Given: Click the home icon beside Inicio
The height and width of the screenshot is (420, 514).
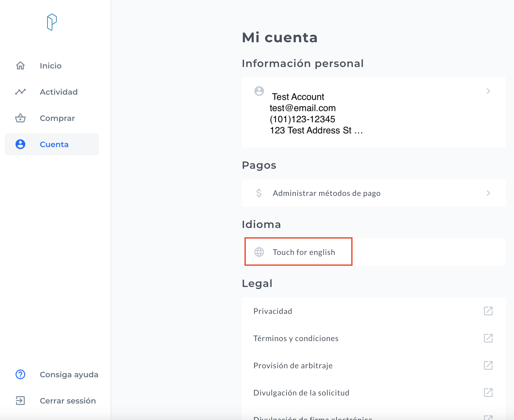Looking at the screenshot, I should coord(20,66).
